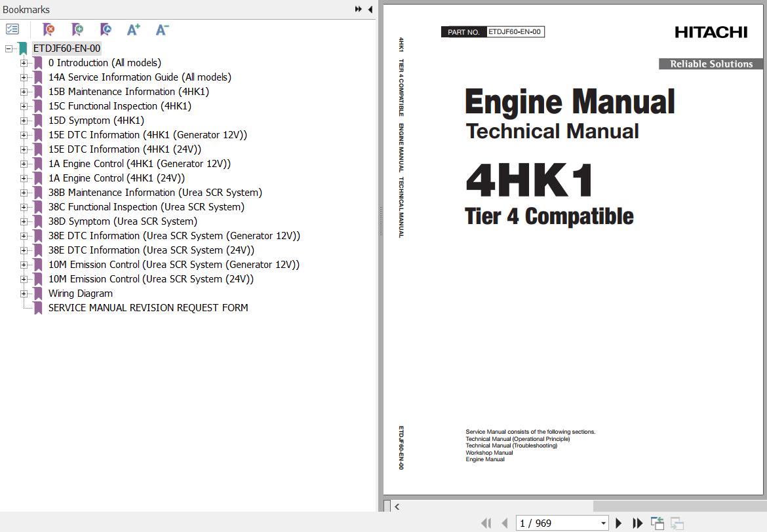This screenshot has width=767, height=532.
Task: Jump to the last page
Action: coord(637,523)
